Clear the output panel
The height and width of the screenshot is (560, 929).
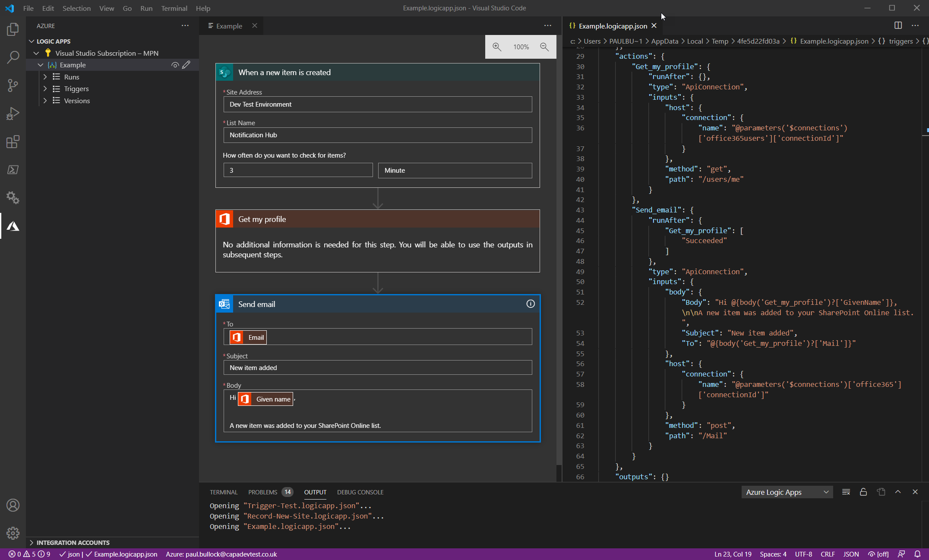click(x=846, y=492)
